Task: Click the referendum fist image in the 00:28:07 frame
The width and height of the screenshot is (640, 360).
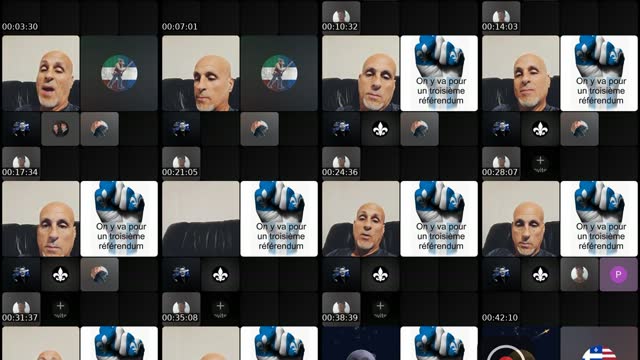Action: point(599,219)
